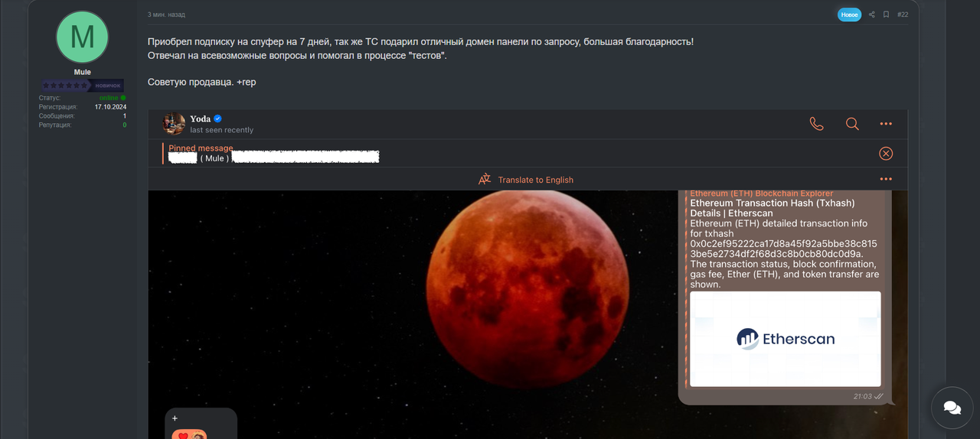Click the 'Новое' new-post badge
This screenshot has width=980, height=439.
click(849, 15)
